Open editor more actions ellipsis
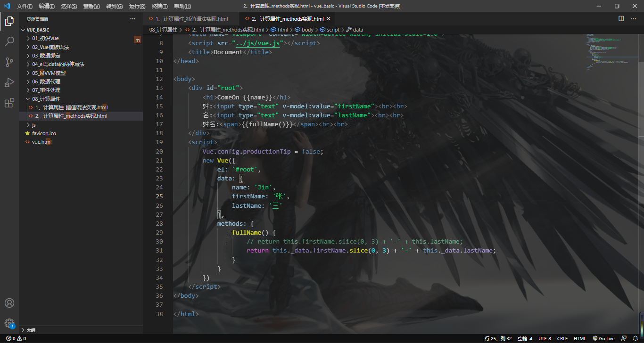 [634, 19]
